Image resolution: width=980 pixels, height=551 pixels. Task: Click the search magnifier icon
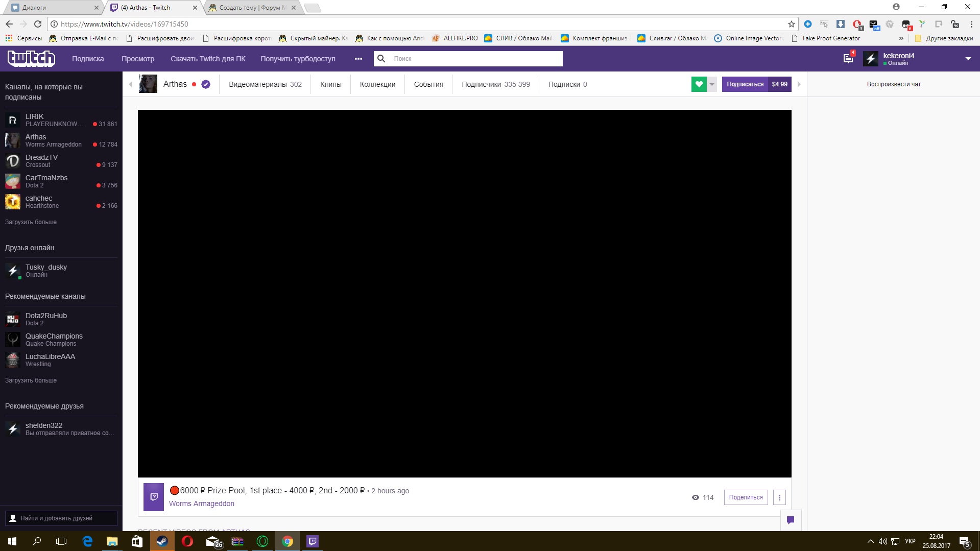click(381, 59)
